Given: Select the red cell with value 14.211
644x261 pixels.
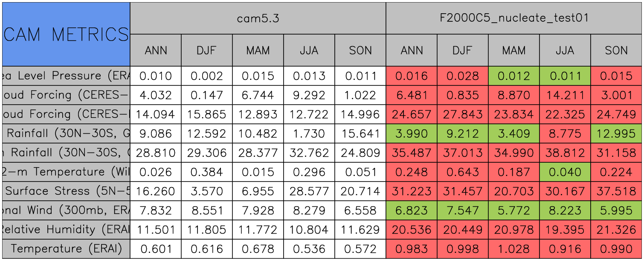Looking at the screenshot, I should (565, 95).
